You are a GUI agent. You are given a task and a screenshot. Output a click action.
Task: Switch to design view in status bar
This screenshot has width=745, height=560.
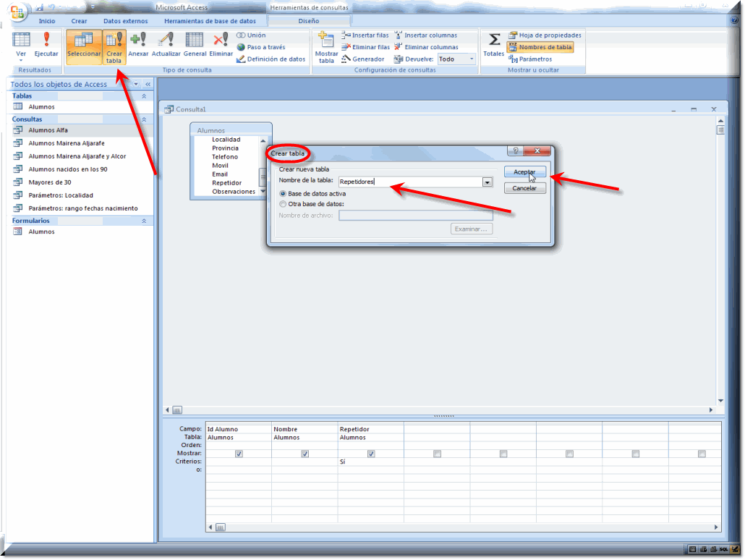735,549
